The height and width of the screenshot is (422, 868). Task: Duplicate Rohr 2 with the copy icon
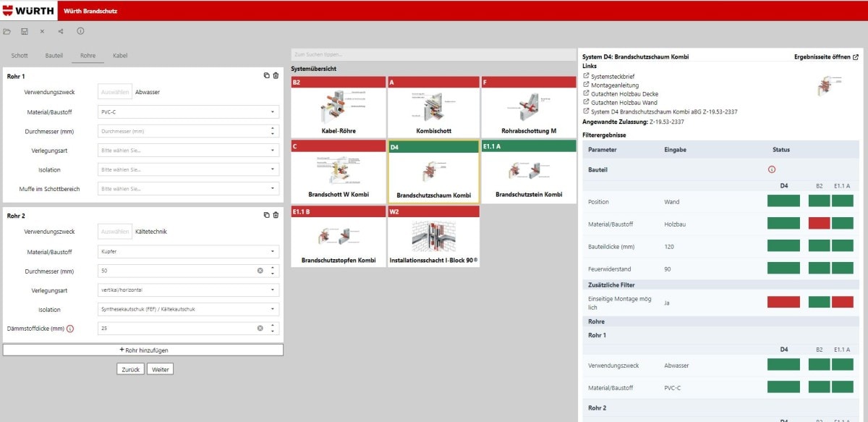266,215
